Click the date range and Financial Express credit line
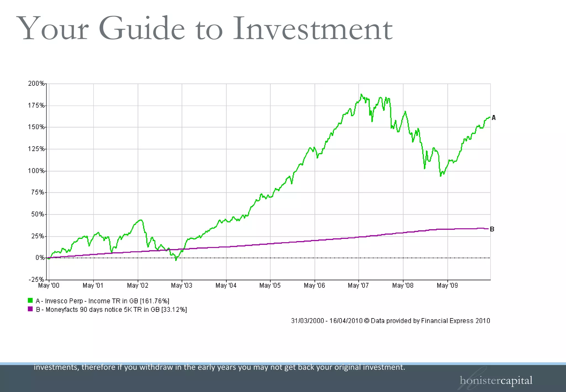 [391, 321]
